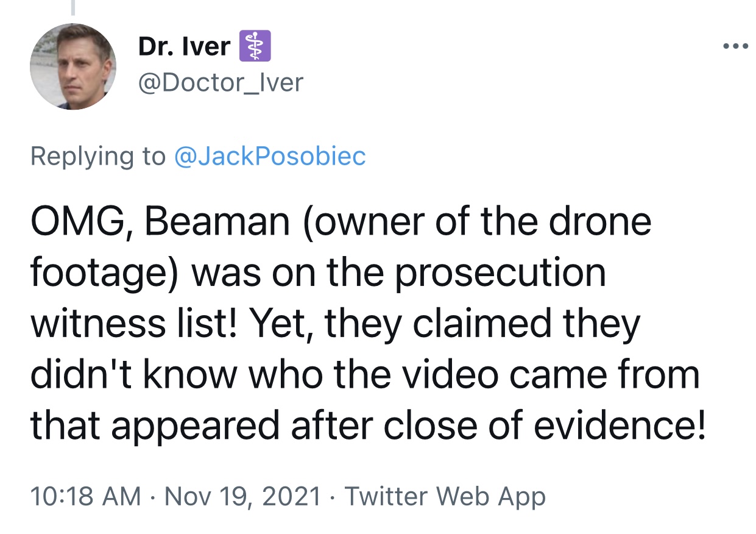Viewport: 756px width, 534px height.
Task: Click the word 'drone' in the tweet
Action: coord(600,221)
